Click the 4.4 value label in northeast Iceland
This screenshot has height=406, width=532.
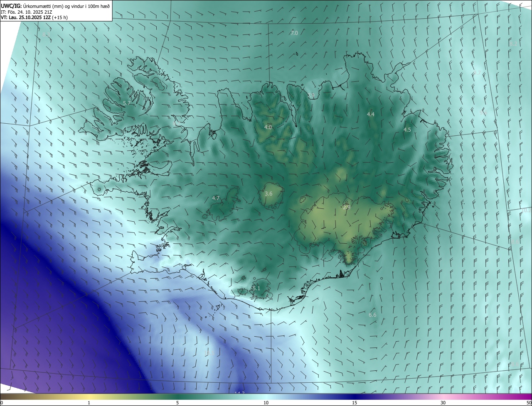pyautogui.click(x=371, y=114)
